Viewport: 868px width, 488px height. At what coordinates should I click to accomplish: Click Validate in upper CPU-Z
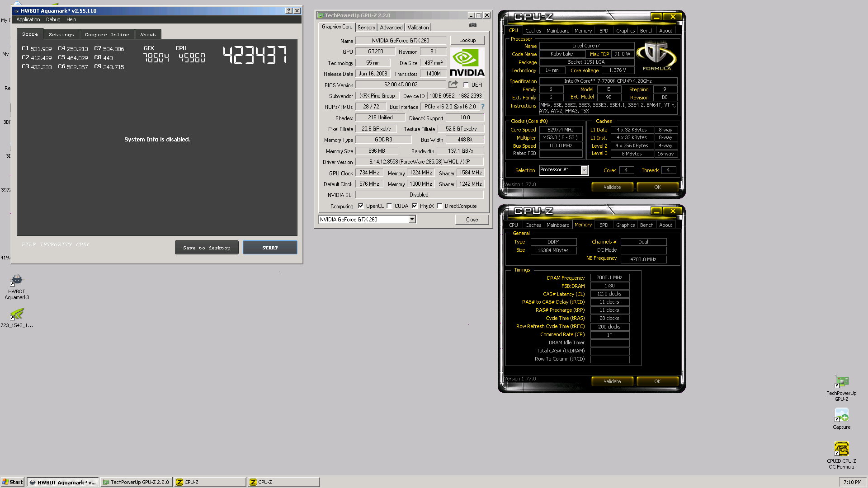click(x=612, y=187)
